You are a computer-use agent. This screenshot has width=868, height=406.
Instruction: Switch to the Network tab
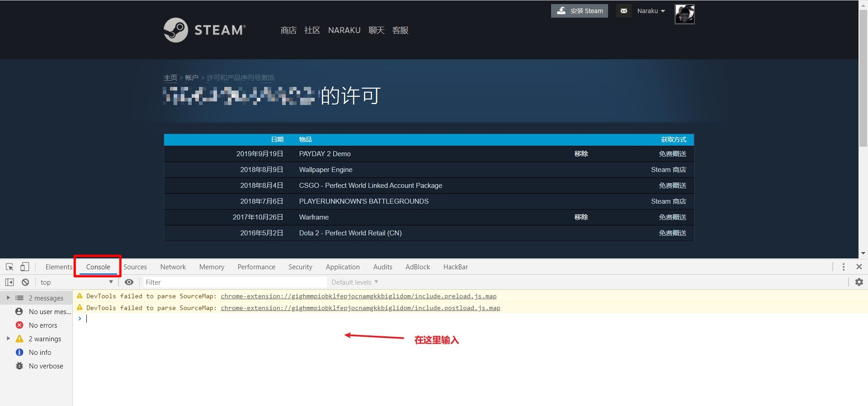173,267
